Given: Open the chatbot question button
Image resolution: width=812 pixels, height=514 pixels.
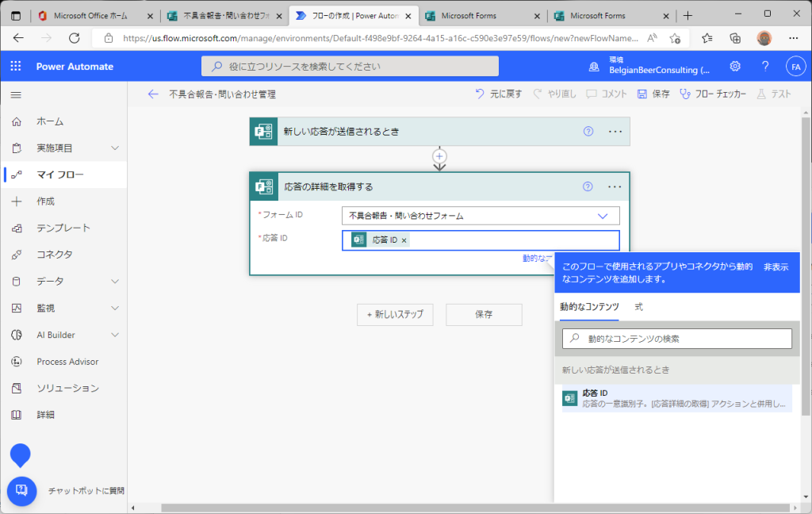Looking at the screenshot, I should [21, 491].
